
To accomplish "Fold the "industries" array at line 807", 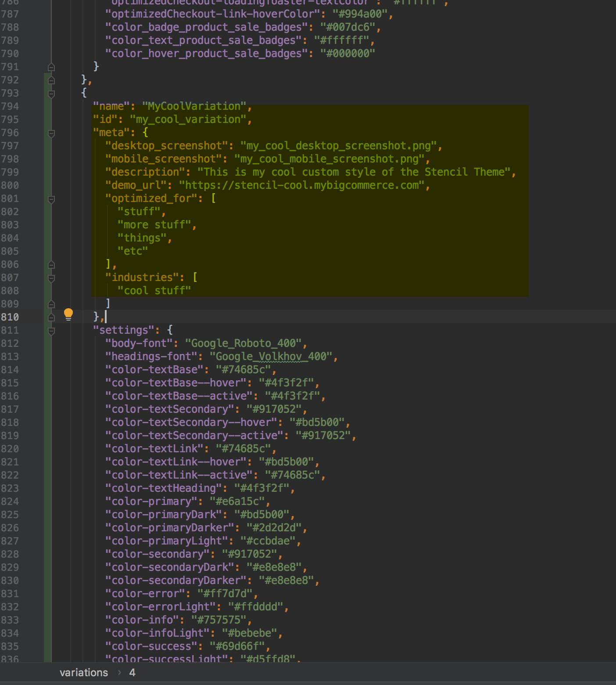I will point(51,278).
